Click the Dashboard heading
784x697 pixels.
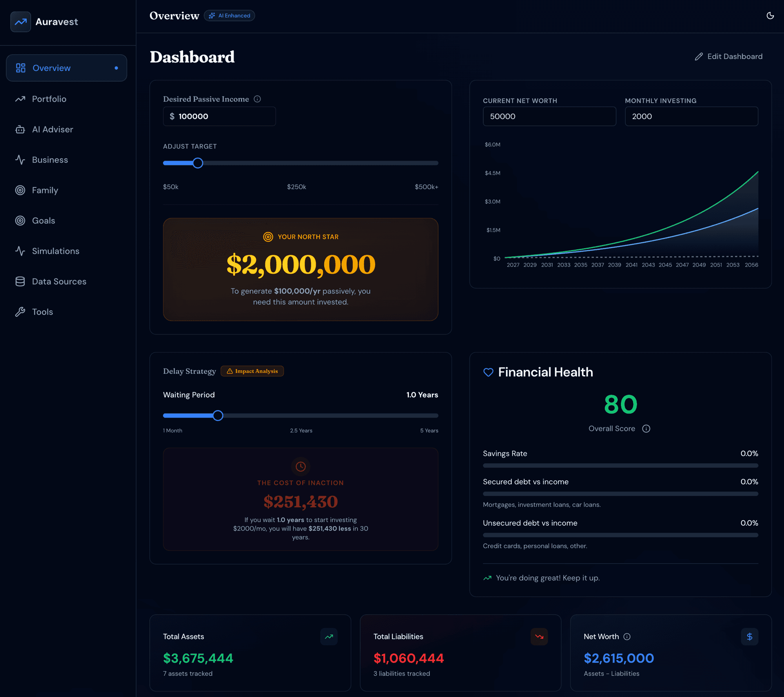tap(192, 57)
